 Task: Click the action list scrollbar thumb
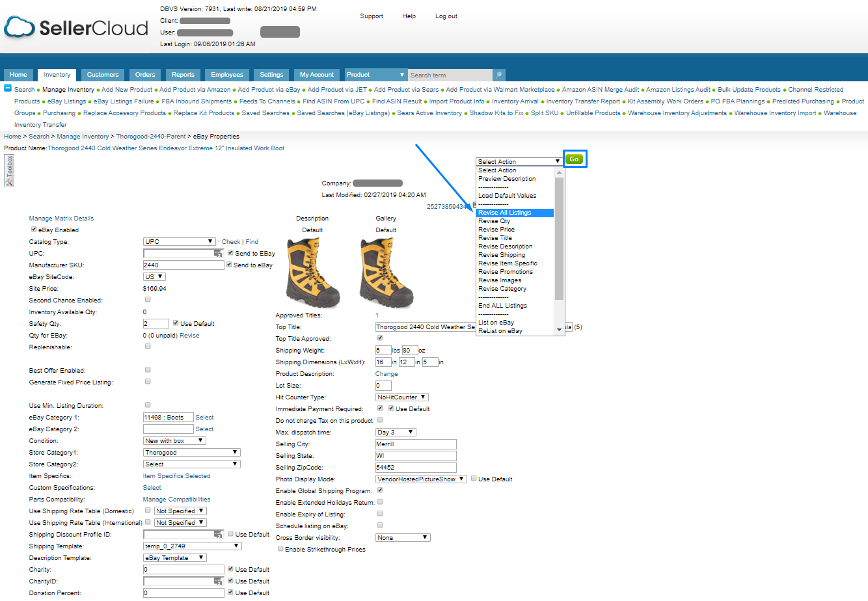pos(559,237)
